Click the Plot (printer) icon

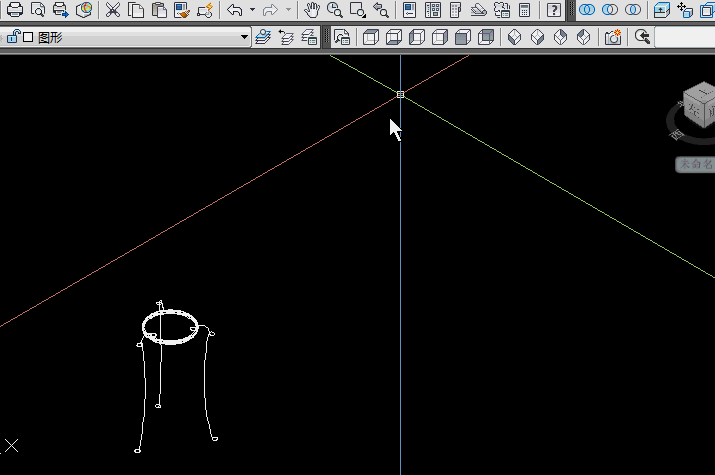tap(15, 10)
